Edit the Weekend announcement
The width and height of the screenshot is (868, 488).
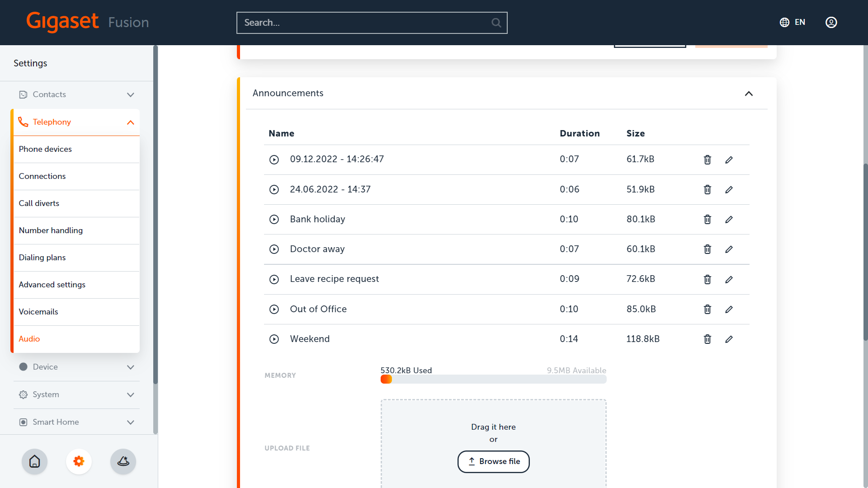tap(729, 339)
